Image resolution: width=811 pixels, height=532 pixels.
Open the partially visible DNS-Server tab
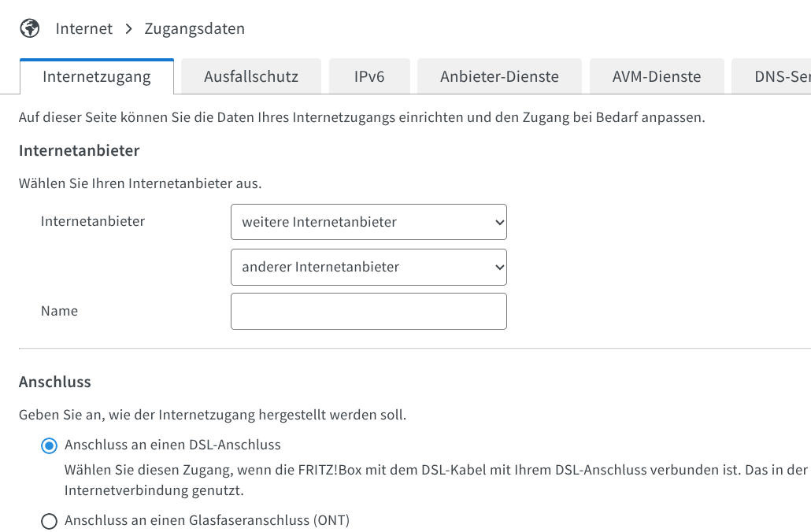pos(780,77)
